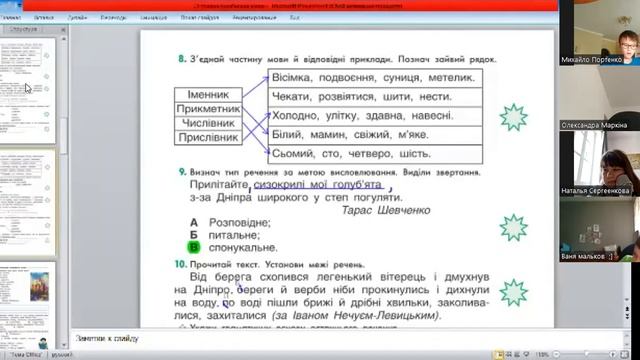Click zoom in plus button
Image resolution: width=640 pixels, height=360 pixels.
click(613, 354)
